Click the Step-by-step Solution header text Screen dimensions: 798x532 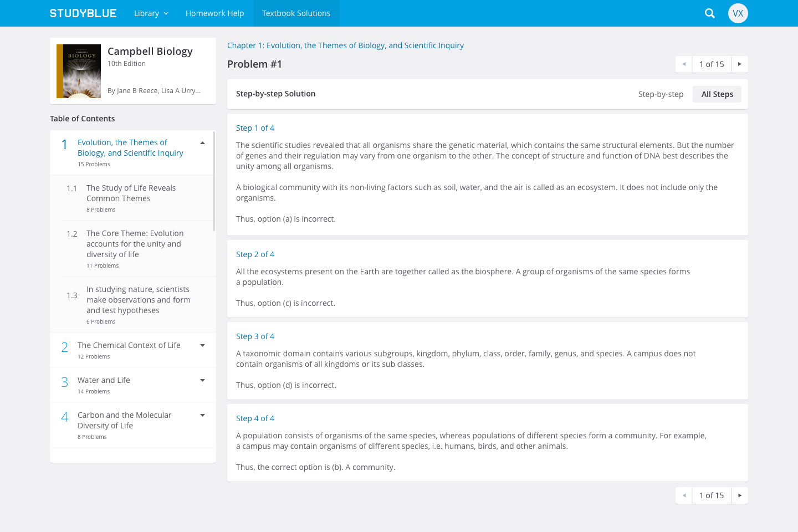[x=275, y=94]
